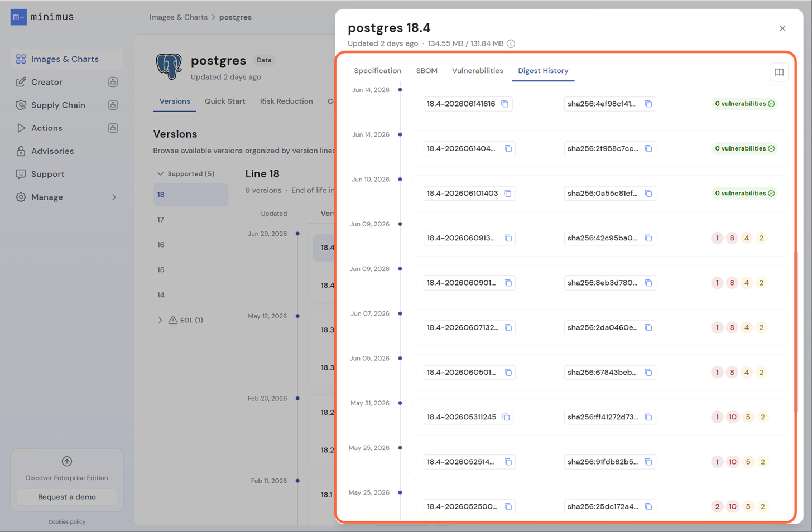
Task: Copy tag 18.4-2026060913...
Action: pyautogui.click(x=508, y=238)
